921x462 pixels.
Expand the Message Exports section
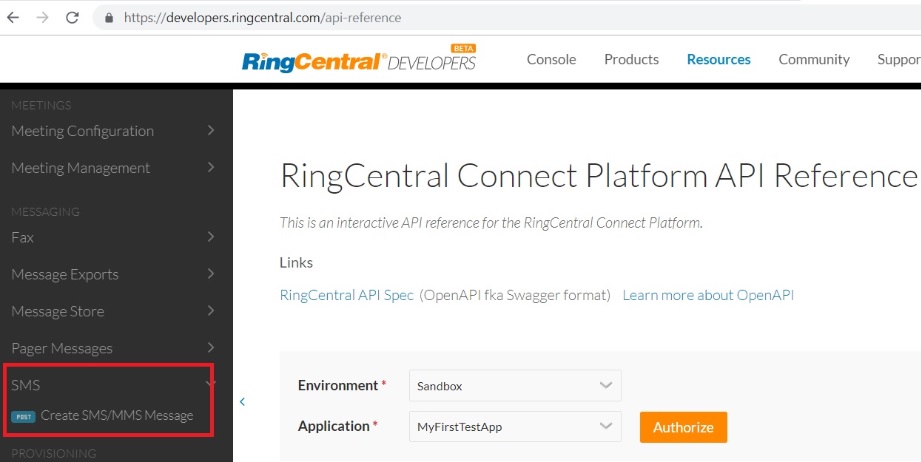(x=211, y=274)
